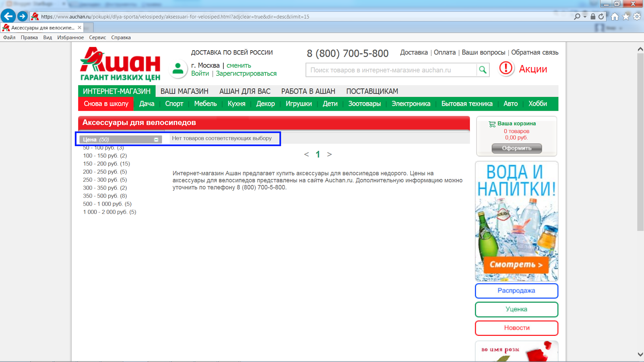Select the ИНТЕРНЕТ-МАГАЗИН tab
644x362 pixels.
[117, 91]
